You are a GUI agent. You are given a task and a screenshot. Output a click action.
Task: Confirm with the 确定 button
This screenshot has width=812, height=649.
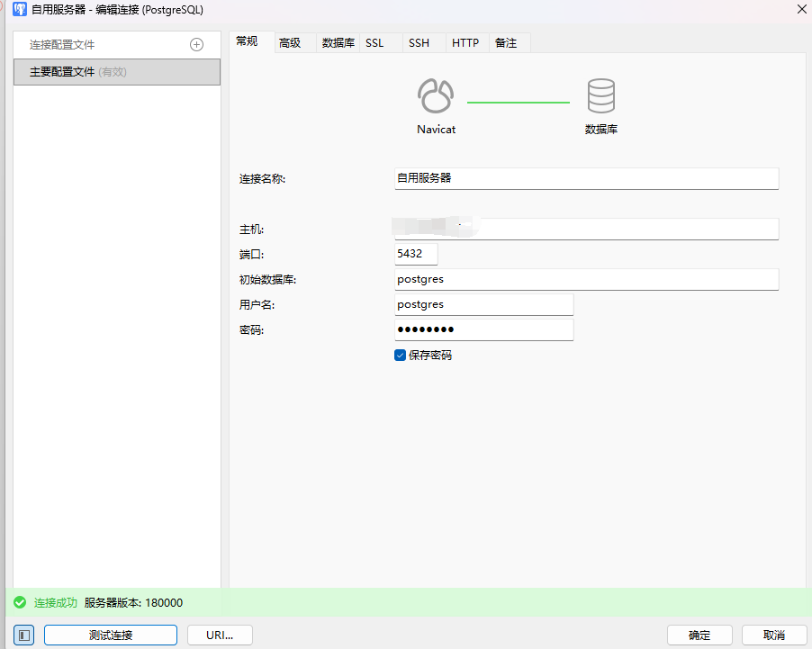(699, 635)
